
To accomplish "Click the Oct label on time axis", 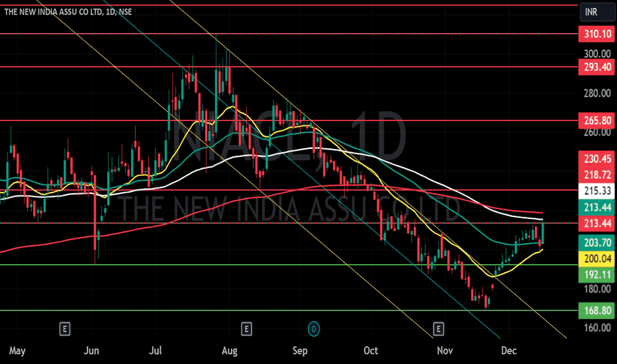I will point(371,351).
